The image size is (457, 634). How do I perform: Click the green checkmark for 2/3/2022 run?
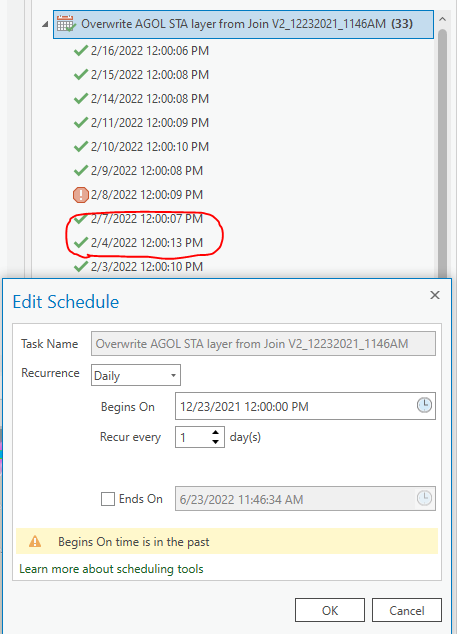click(x=81, y=266)
